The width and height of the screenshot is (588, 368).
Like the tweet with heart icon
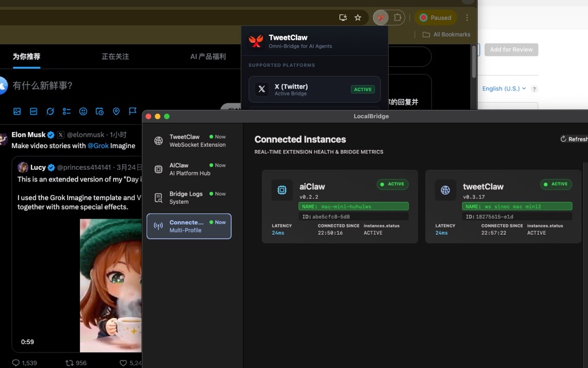(x=123, y=363)
